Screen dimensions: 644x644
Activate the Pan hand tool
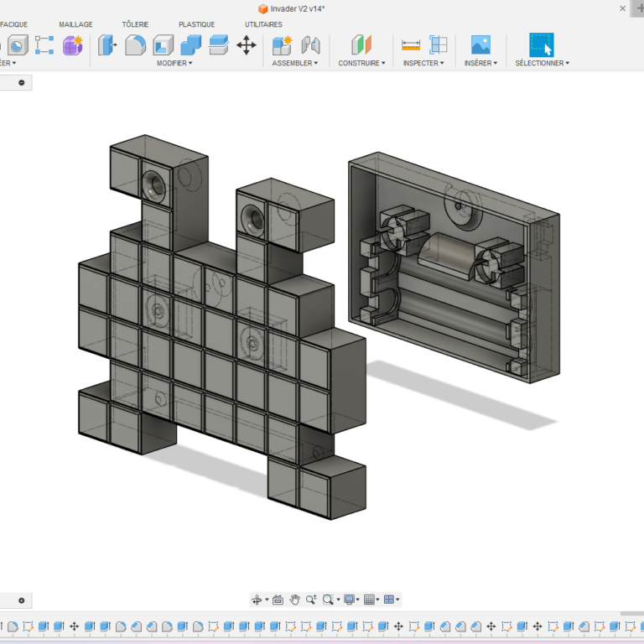[294, 600]
